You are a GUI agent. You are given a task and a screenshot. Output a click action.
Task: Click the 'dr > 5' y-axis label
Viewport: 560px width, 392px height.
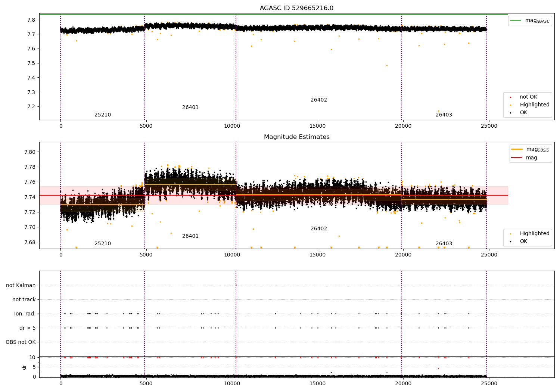[x=28, y=328]
